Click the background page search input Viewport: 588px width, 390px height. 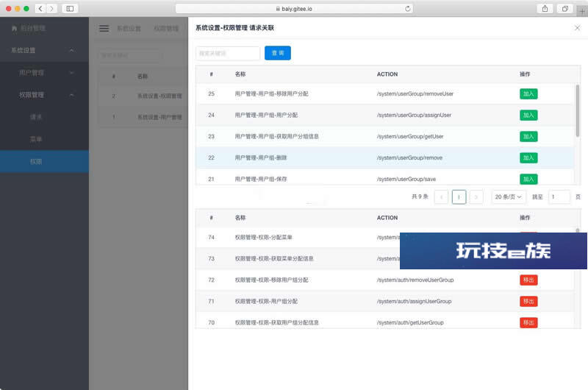tap(130, 55)
